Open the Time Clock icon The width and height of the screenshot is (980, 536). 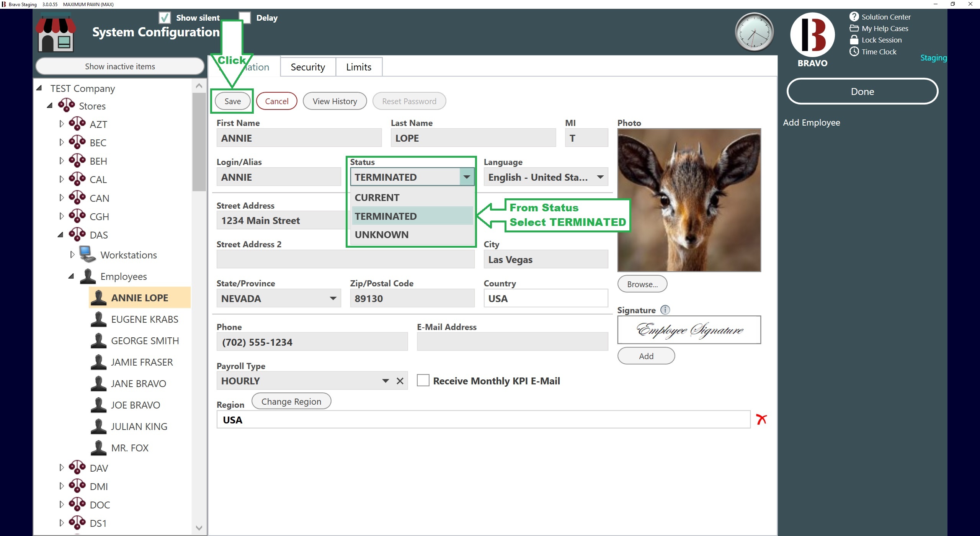click(854, 51)
